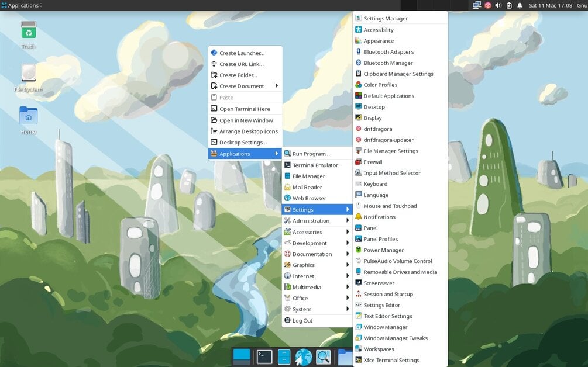The height and width of the screenshot is (367, 588).
Task: Click the terminal icon in bottom dock
Action: click(x=264, y=357)
